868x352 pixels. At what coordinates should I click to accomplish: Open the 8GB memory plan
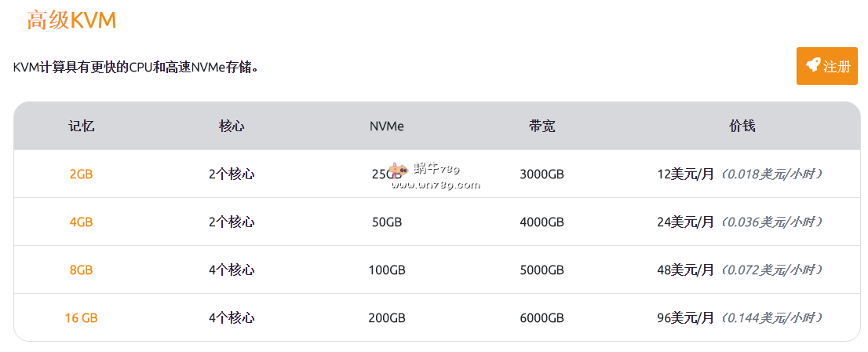tap(81, 270)
